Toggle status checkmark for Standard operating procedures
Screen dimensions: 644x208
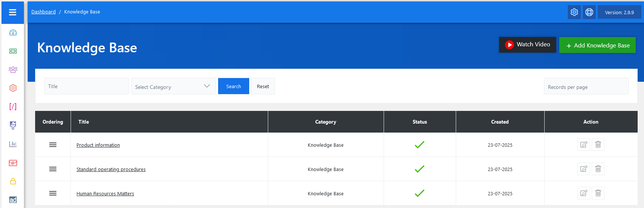point(419,169)
